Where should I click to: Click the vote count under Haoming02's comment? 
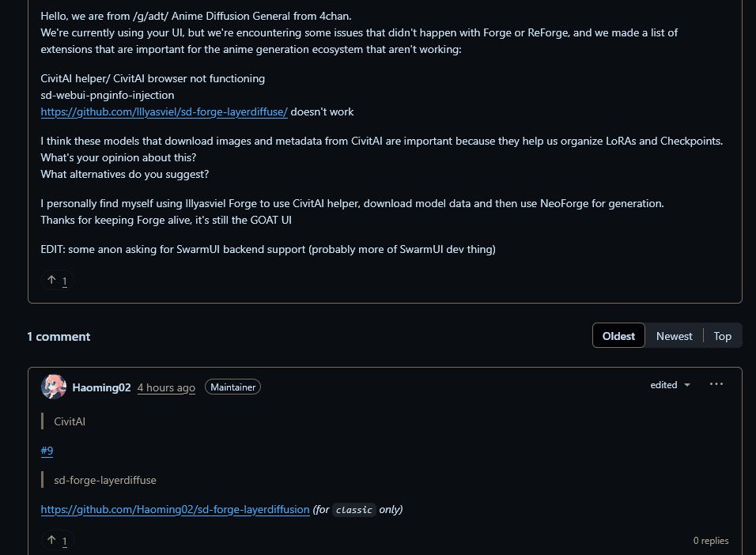pyautogui.click(x=65, y=542)
